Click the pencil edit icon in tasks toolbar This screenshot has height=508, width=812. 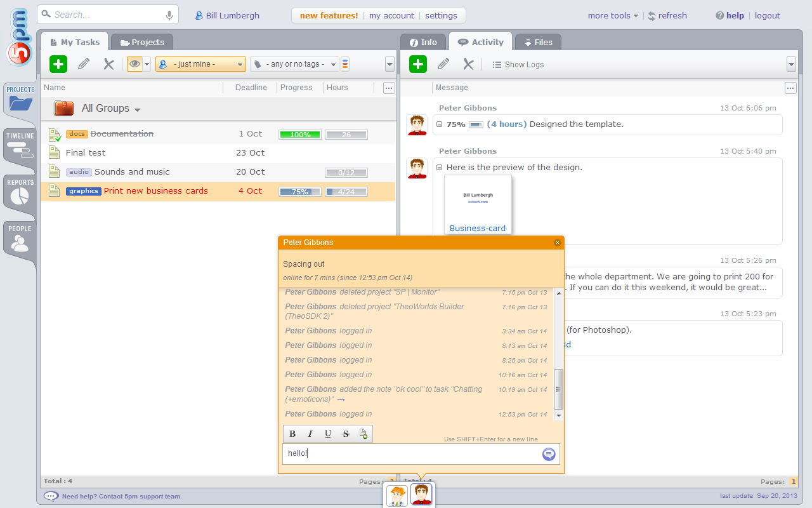[x=84, y=64]
